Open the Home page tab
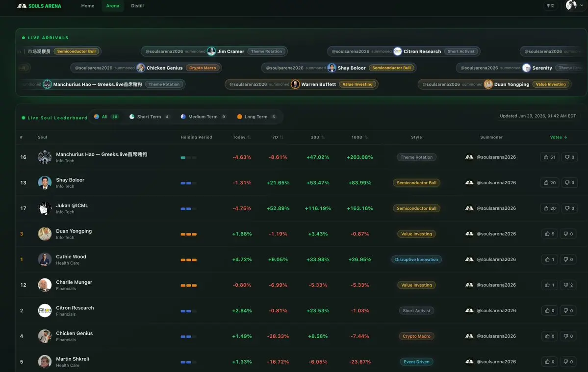This screenshot has height=372, width=588. pyautogui.click(x=88, y=6)
